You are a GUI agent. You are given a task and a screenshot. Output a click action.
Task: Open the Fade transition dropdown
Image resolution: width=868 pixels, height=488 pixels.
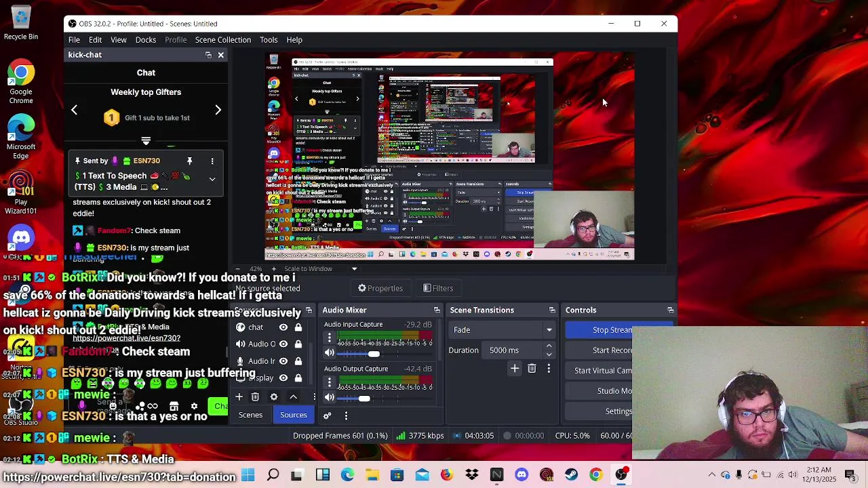pos(502,330)
